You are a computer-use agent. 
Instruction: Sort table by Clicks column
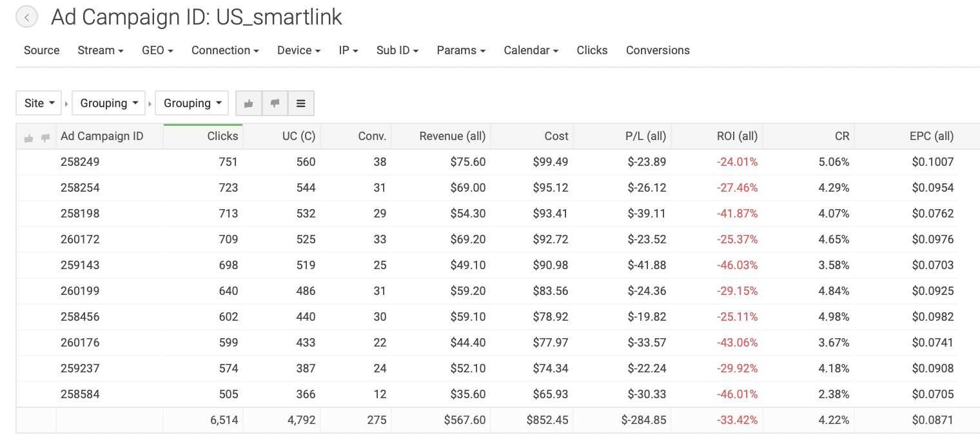pos(222,136)
